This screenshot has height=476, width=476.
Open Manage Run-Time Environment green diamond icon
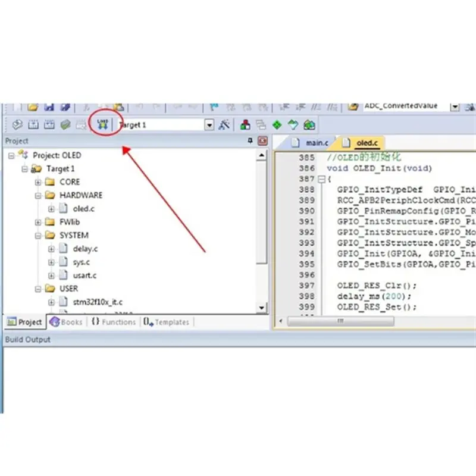pos(277,125)
